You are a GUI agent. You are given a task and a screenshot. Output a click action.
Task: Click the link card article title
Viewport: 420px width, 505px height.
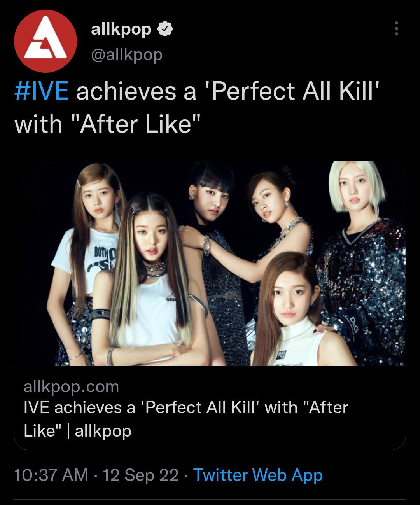click(x=186, y=419)
